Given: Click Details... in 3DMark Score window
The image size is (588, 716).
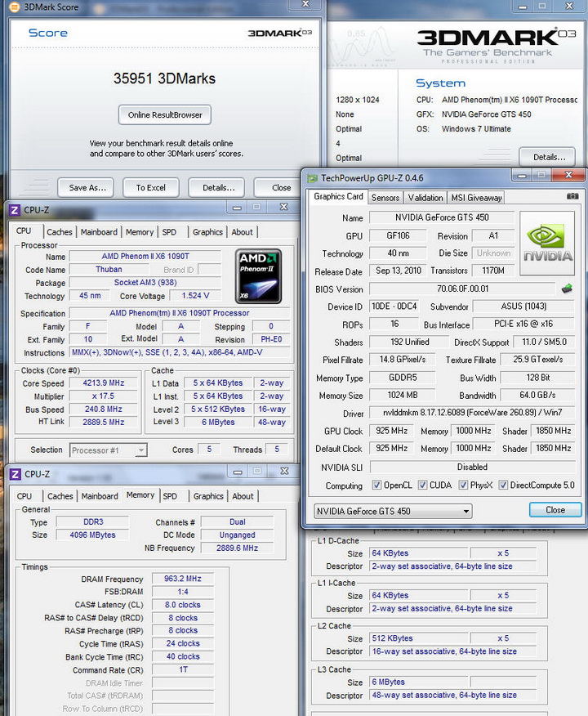Looking at the screenshot, I should [217, 187].
